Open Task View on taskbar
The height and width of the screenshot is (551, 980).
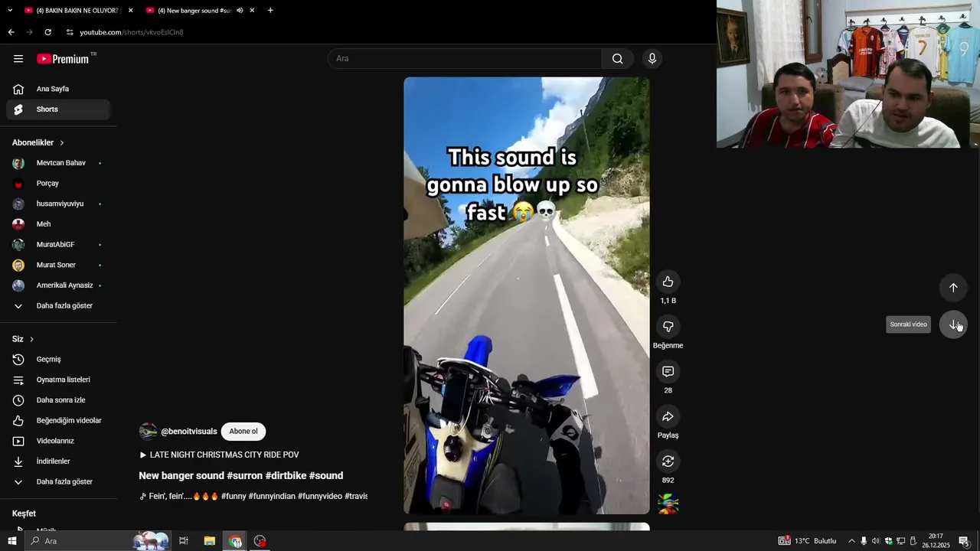[x=184, y=541]
